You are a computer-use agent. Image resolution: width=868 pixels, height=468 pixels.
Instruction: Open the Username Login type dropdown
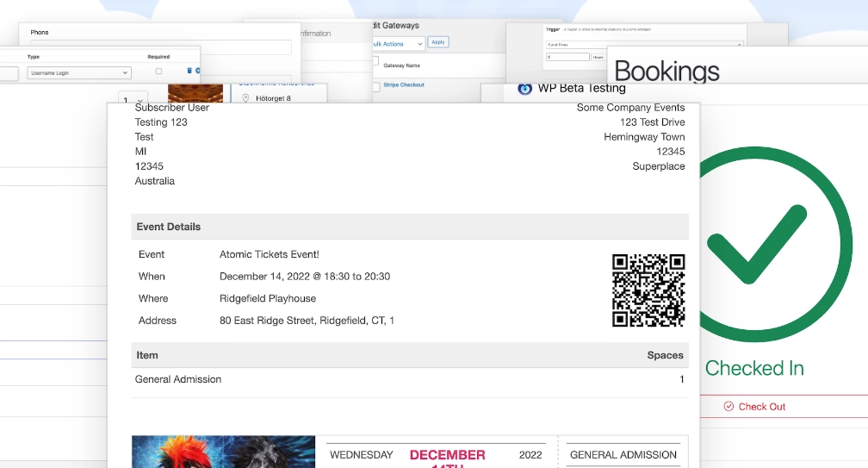79,73
